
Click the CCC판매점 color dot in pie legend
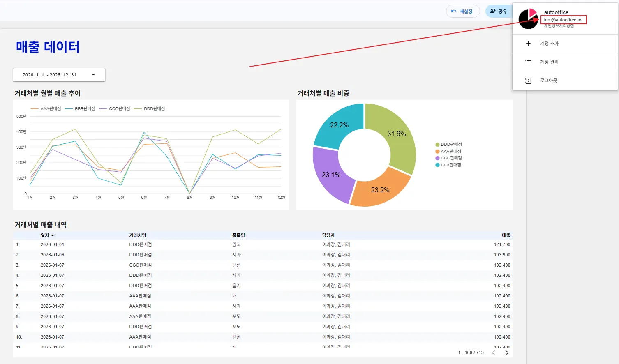437,158
